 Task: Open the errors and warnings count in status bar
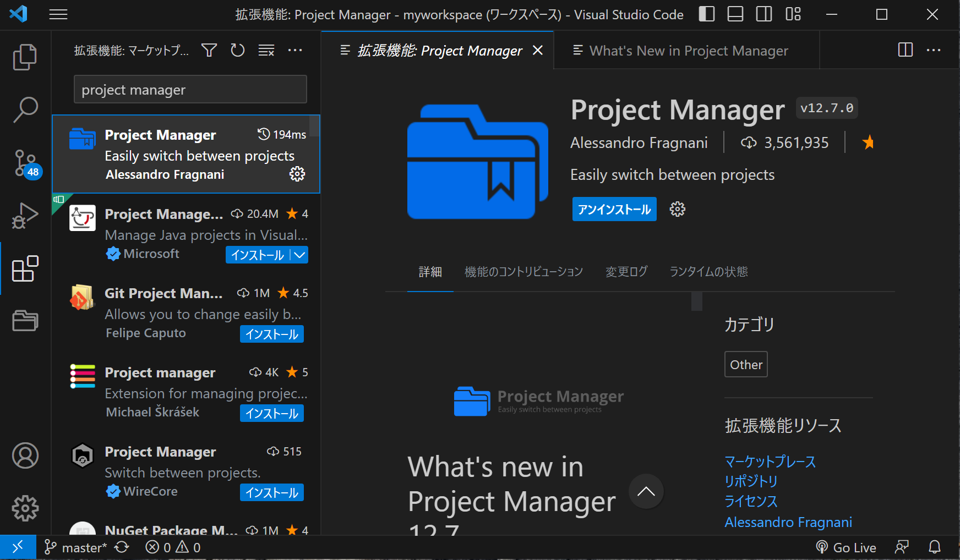point(173,547)
